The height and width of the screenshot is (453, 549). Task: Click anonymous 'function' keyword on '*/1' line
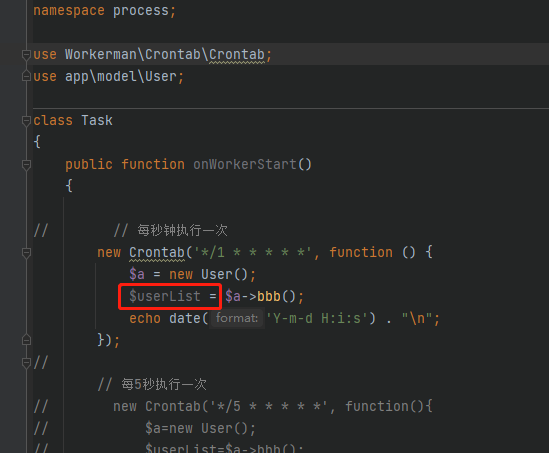[361, 253]
